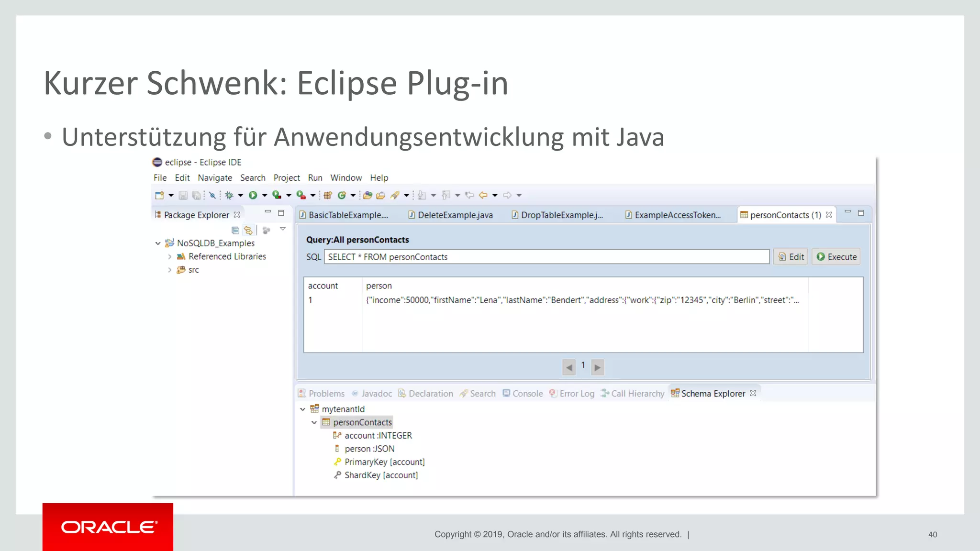
Task: Expand the src folder node
Action: click(169, 270)
